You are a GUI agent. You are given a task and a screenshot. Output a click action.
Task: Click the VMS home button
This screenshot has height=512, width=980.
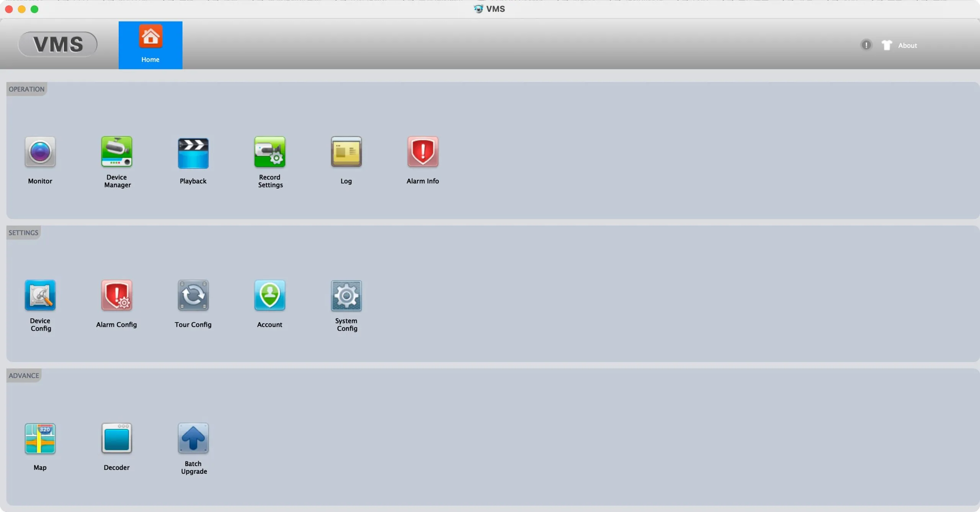click(x=150, y=45)
